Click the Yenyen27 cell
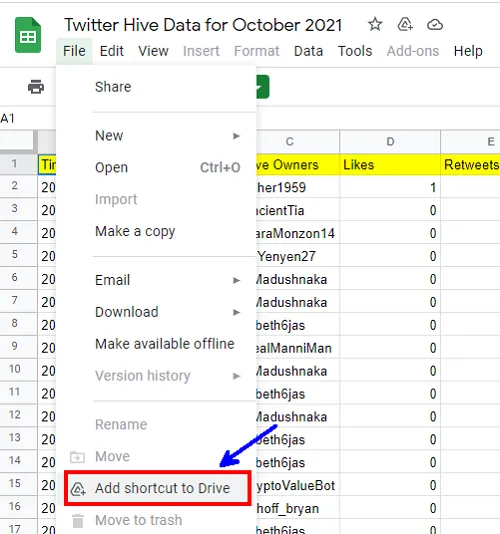The height and width of the screenshot is (534, 500). 298,256
